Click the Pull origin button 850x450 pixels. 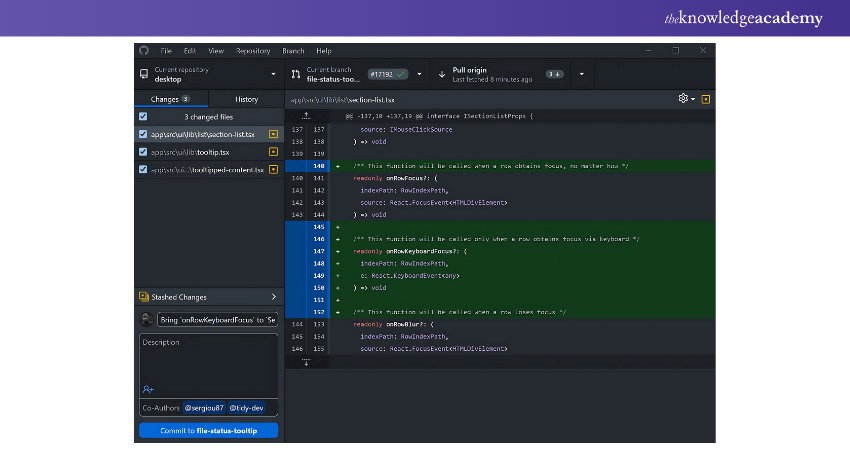(x=510, y=74)
